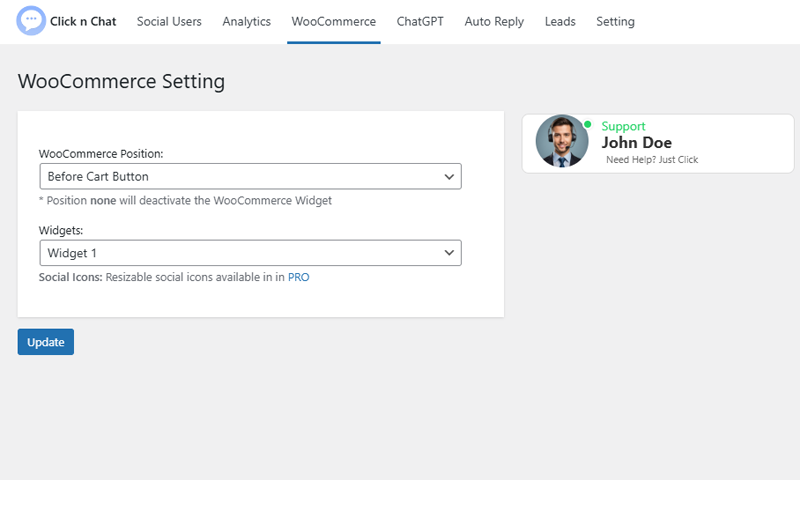
Task: Go to the ChatGPT tab
Action: click(420, 22)
